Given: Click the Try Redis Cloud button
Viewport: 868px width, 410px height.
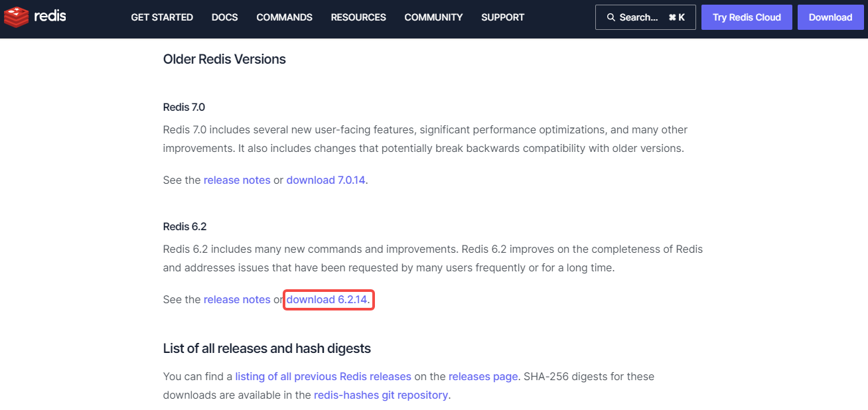Looking at the screenshot, I should [747, 17].
